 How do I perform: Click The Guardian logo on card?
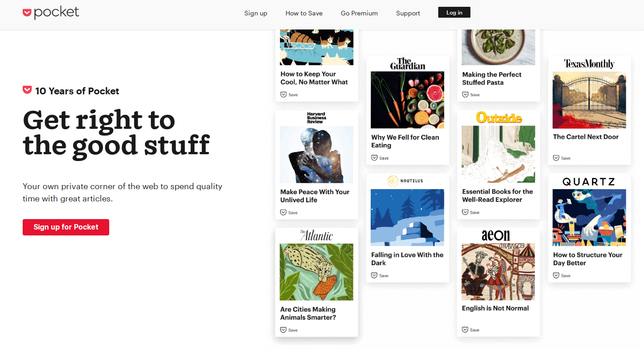point(407,64)
